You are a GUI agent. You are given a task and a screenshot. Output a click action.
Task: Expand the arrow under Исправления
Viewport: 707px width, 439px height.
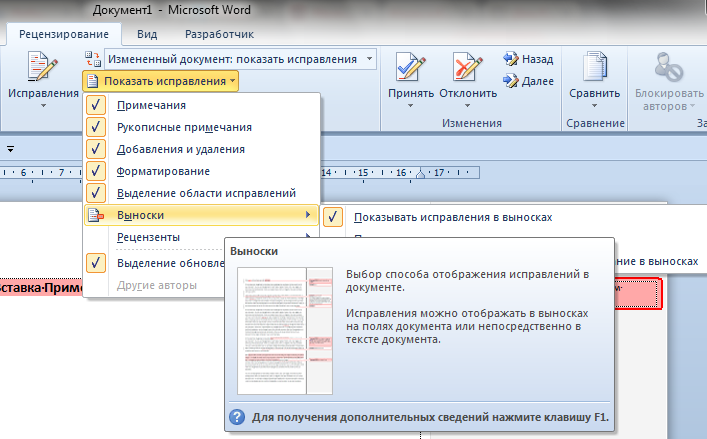(x=43, y=106)
